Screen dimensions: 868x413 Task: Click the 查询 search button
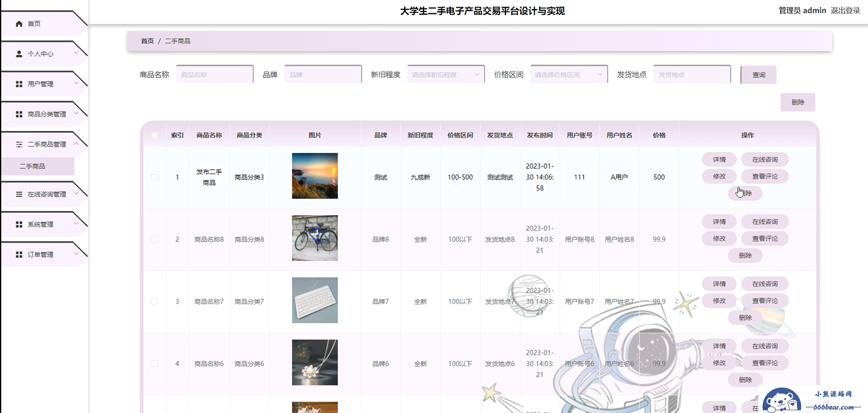click(758, 75)
